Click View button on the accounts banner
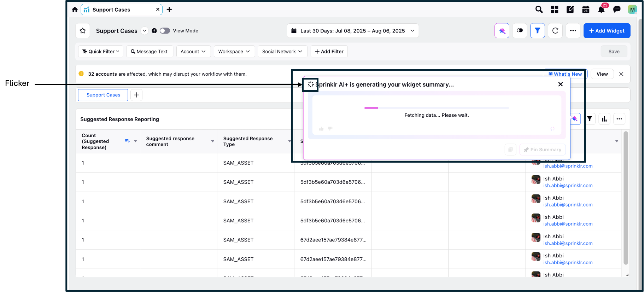644x292 pixels. 602,74
